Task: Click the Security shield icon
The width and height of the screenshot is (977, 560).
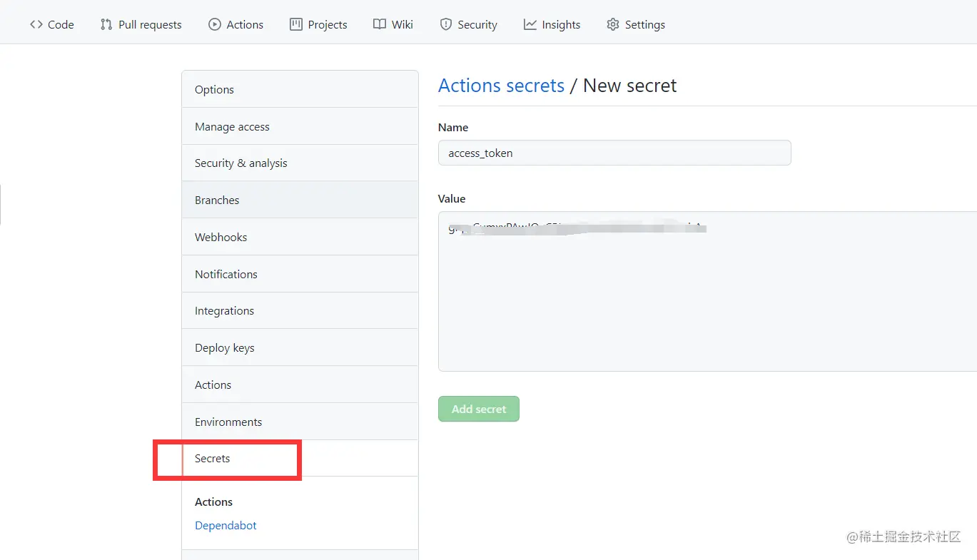Action: tap(446, 24)
